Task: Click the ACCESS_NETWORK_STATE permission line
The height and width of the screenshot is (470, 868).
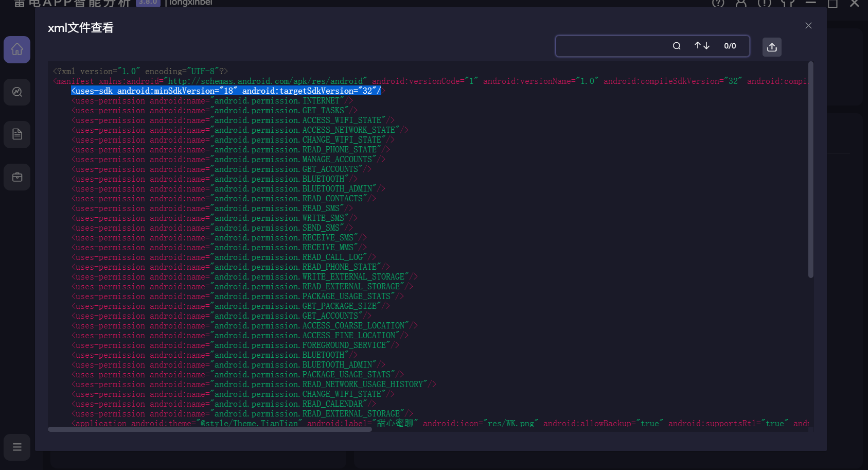Action: [x=240, y=130]
